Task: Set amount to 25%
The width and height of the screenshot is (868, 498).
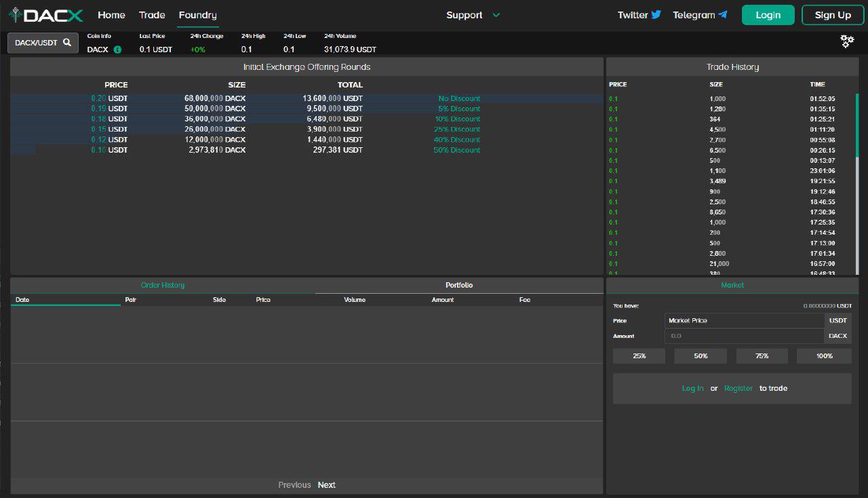Action: click(639, 356)
